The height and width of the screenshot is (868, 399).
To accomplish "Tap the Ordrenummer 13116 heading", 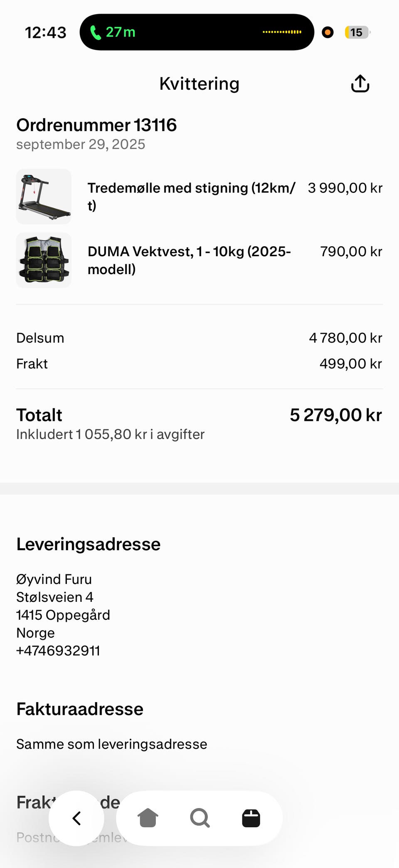I will tap(96, 125).
